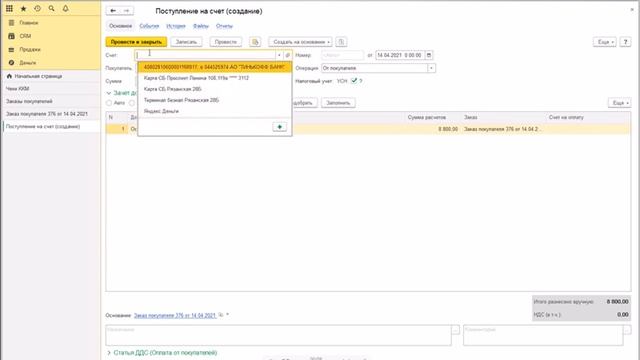This screenshot has height=360, width=640.
Task: Select Карта СБ Проспект Ленина entry
Action: pyautogui.click(x=215, y=78)
